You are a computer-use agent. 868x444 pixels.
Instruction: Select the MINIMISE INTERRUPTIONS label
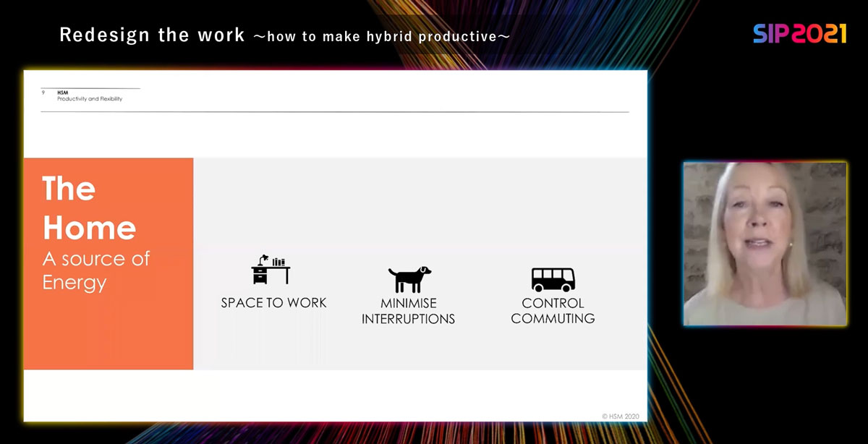click(408, 311)
